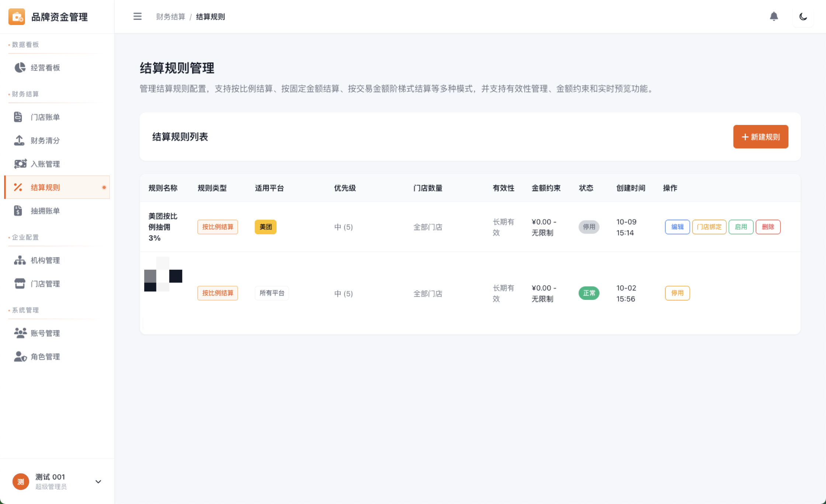Click 编辑 for 美团按比例抽佣 rule
Screen dimensions: 826x504
pos(677,227)
